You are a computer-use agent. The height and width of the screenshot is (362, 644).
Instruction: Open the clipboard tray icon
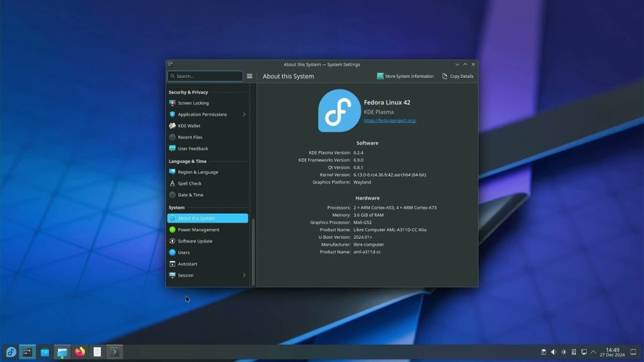pyautogui.click(x=543, y=352)
